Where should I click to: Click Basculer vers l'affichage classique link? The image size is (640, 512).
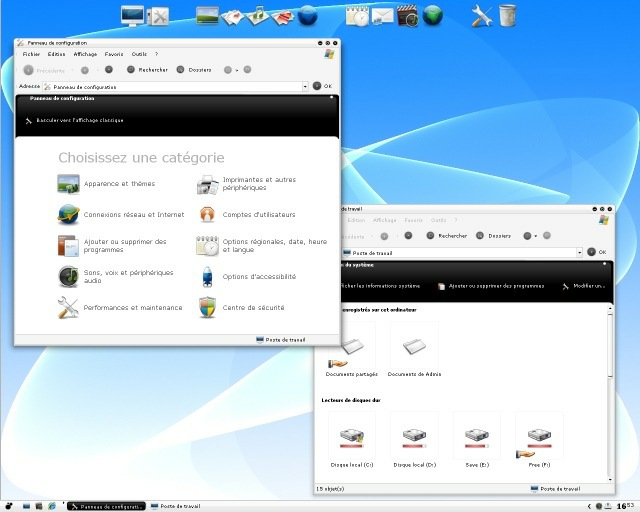pos(74,120)
